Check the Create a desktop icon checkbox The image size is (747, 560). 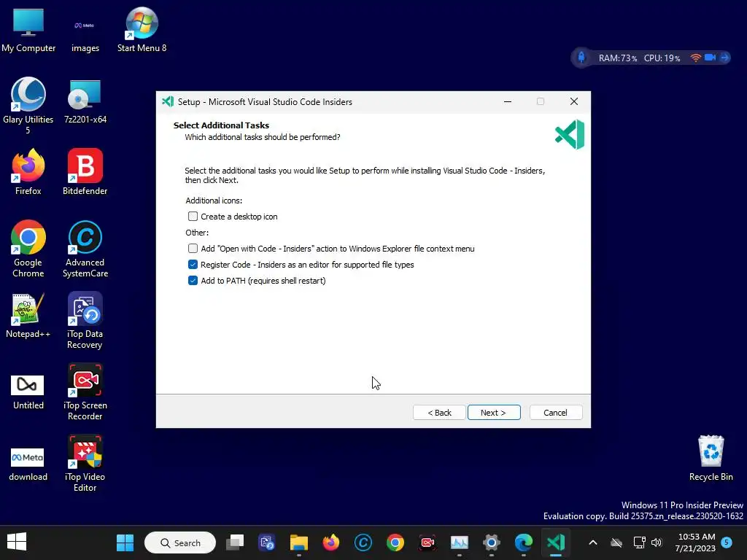193,216
